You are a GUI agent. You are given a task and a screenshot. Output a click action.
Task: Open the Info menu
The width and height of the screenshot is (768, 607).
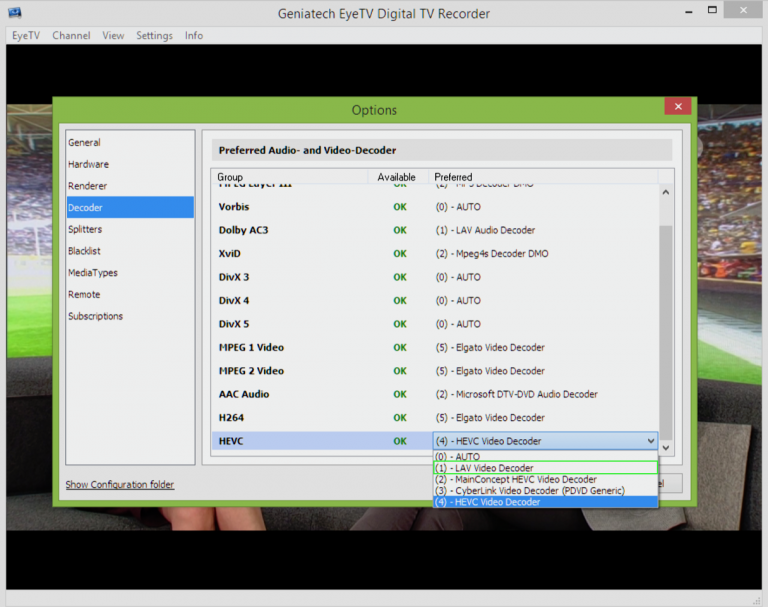point(193,36)
